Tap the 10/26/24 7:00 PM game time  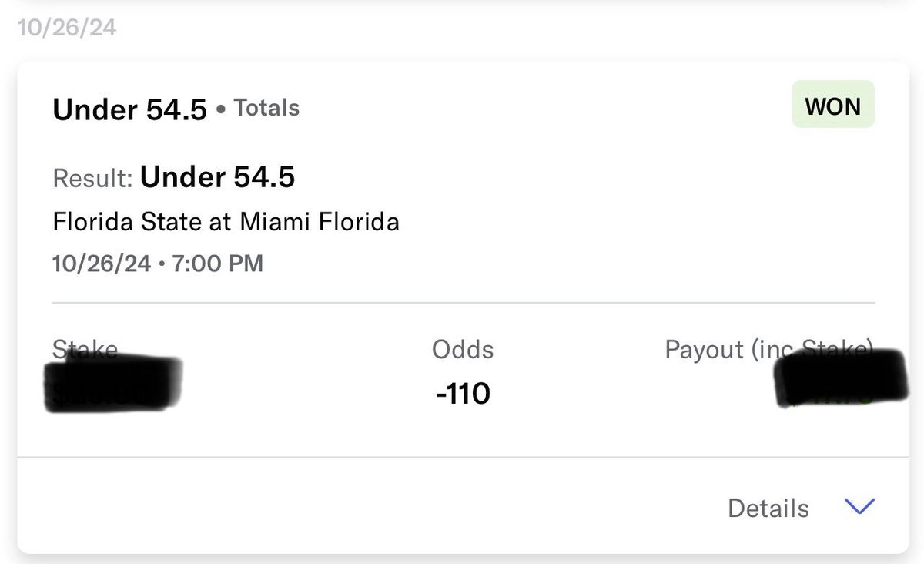point(158,264)
